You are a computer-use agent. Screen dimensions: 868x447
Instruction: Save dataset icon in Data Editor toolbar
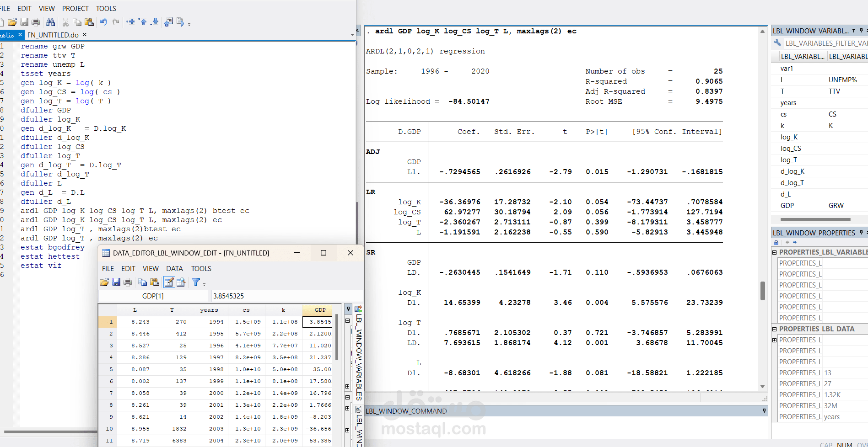(x=116, y=282)
